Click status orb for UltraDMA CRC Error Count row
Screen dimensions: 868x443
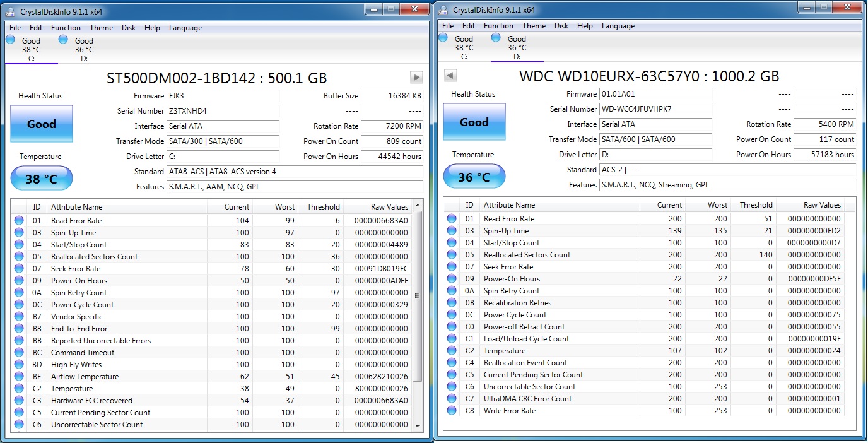click(452, 399)
